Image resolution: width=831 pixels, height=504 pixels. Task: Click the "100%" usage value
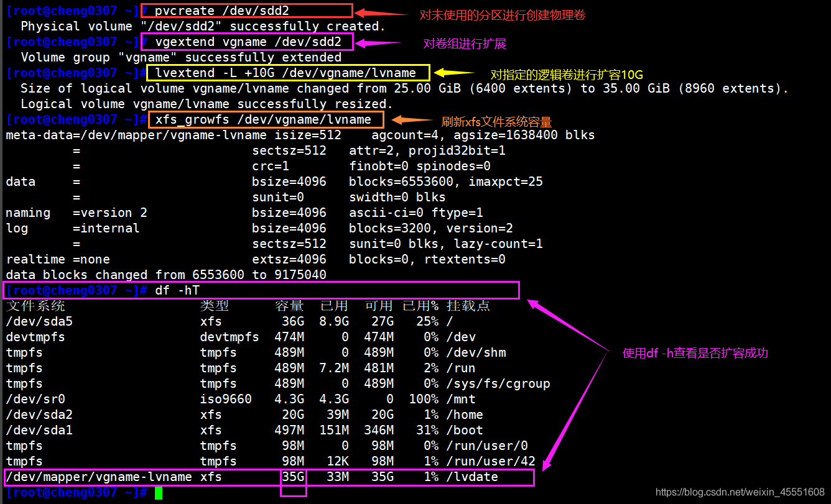424,399
